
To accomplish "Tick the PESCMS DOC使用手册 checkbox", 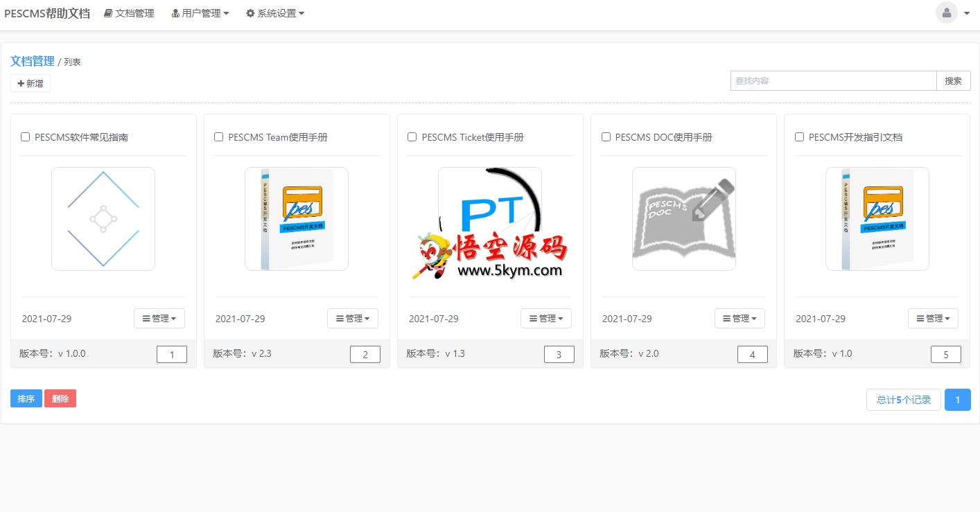I will (x=606, y=137).
